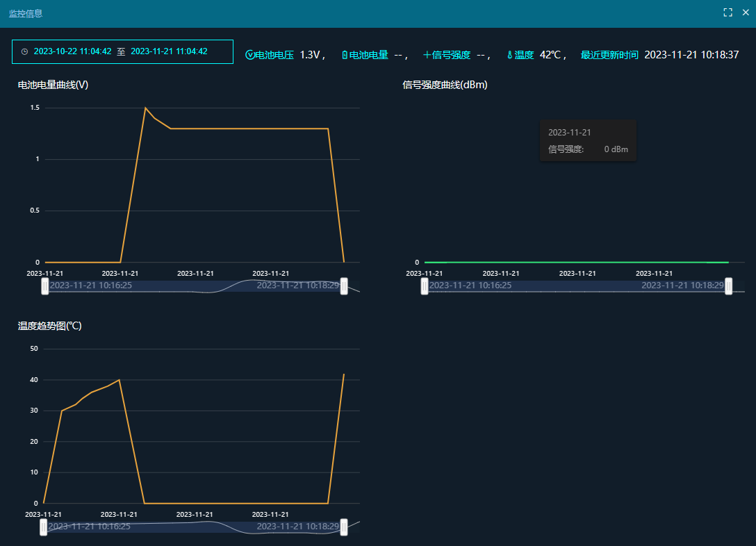Click the 电池电量 label
Image resolution: width=756 pixels, height=546 pixels.
pyautogui.click(x=369, y=55)
